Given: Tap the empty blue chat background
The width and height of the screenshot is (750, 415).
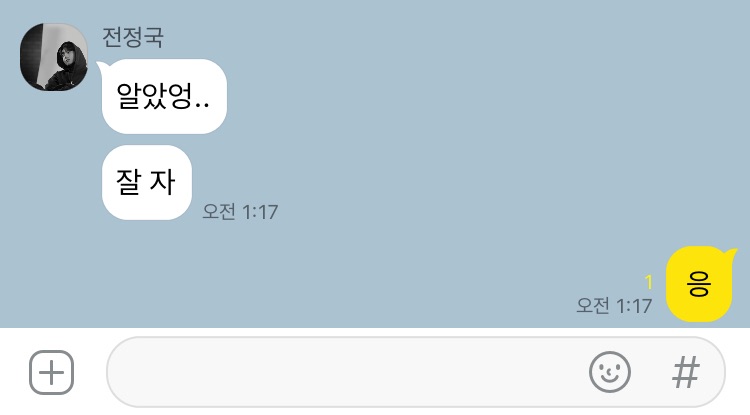Looking at the screenshot, I should [x=430, y=143].
